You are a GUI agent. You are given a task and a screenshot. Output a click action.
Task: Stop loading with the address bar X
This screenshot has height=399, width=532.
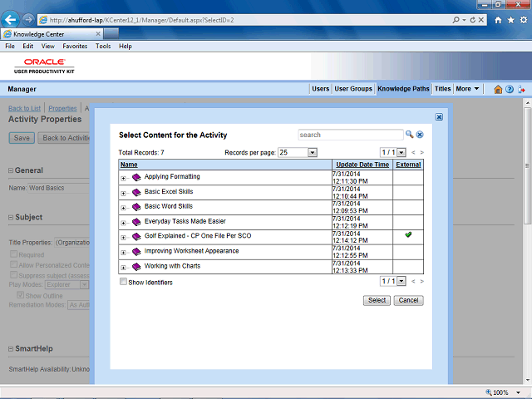481,20
